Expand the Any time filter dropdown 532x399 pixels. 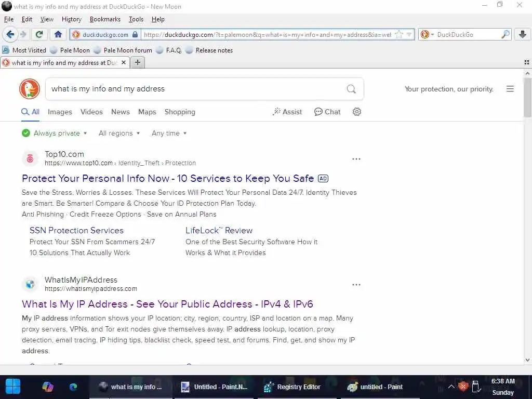pyautogui.click(x=169, y=134)
